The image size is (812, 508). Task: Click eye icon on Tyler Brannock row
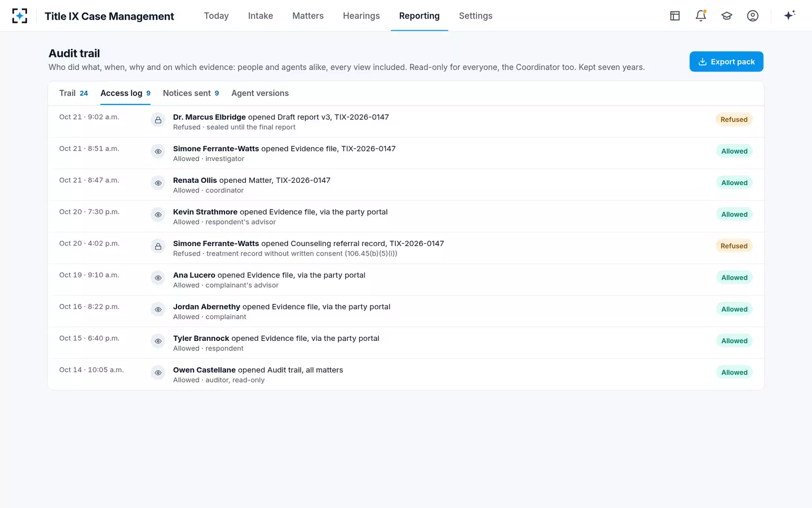158,341
